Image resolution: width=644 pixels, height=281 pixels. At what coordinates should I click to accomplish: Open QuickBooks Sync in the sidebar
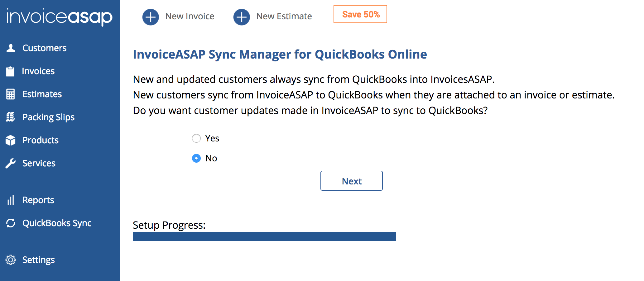57,223
